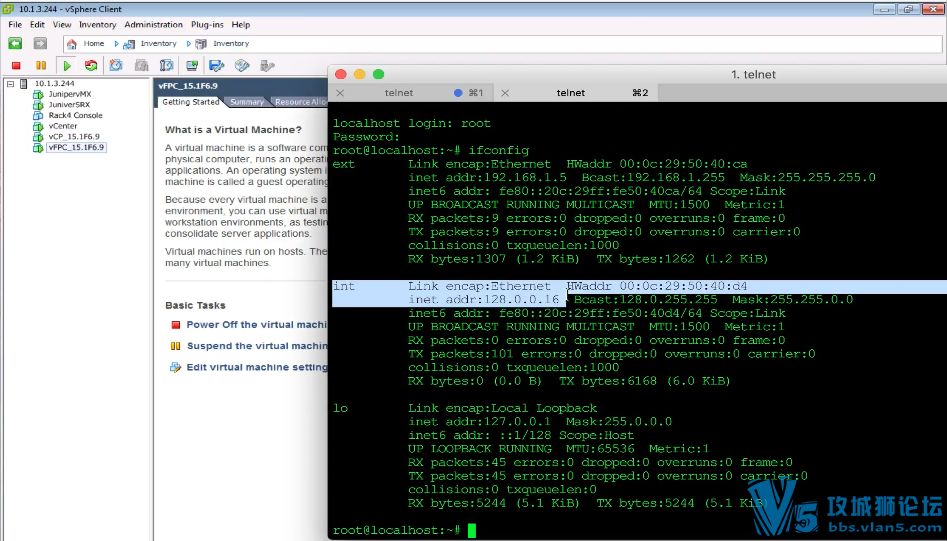Screen dimensions: 947x541
Task: Click the blue dot on first telnet tab
Action: click(x=458, y=93)
